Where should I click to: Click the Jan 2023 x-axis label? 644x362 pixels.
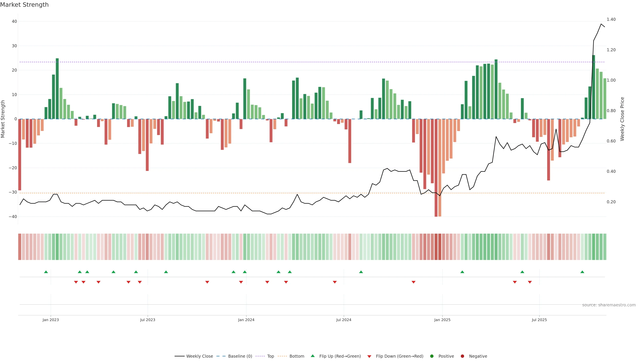(x=51, y=320)
